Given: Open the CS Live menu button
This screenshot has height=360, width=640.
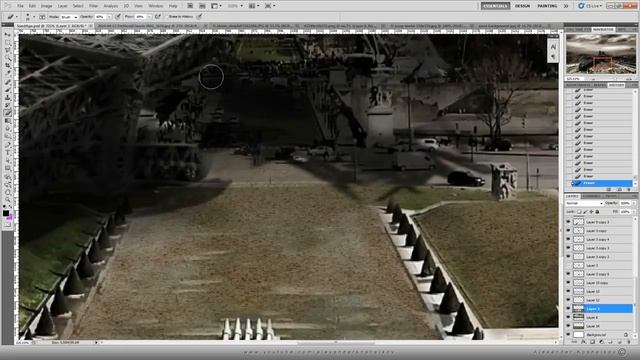Looking at the screenshot, I should 590,6.
